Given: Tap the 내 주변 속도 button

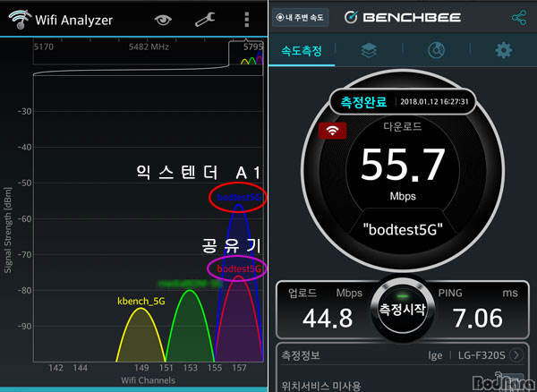Looking at the screenshot, I should click(301, 18).
